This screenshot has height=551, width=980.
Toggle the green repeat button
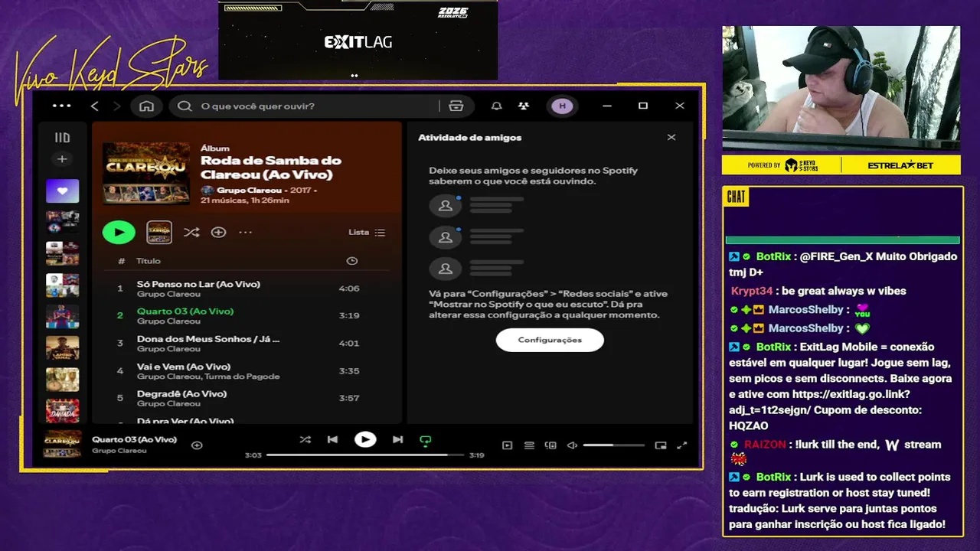(x=426, y=440)
